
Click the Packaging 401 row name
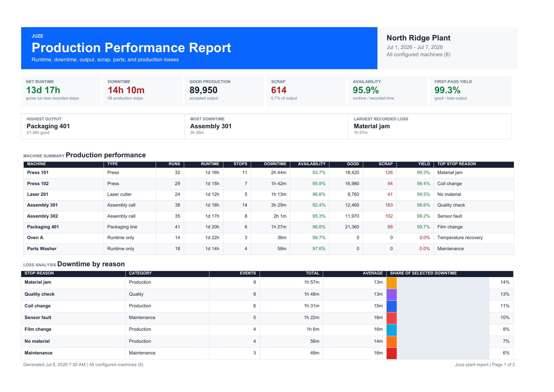[43, 227]
